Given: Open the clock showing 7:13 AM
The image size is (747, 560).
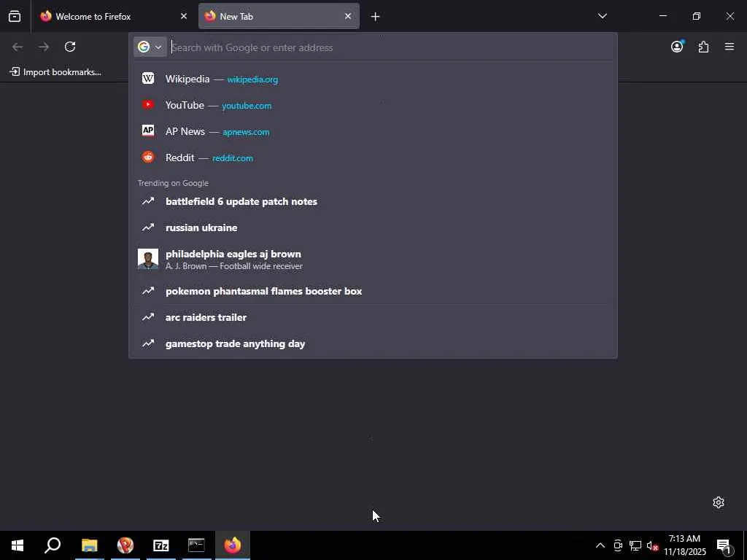Looking at the screenshot, I should point(684,545).
